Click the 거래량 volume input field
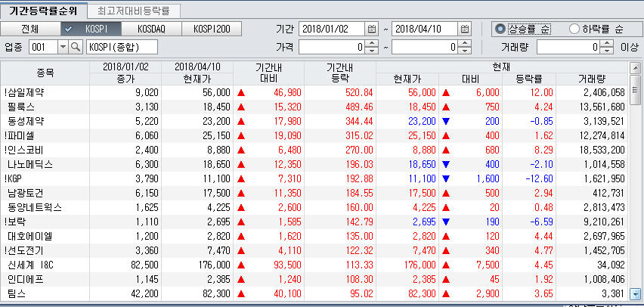 tap(569, 48)
